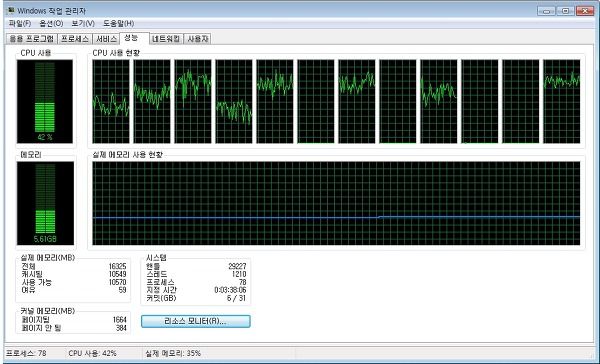Click the 실제 메모리(MB) group label
Image resolution: width=600 pixels, height=364 pixels.
pos(47,258)
